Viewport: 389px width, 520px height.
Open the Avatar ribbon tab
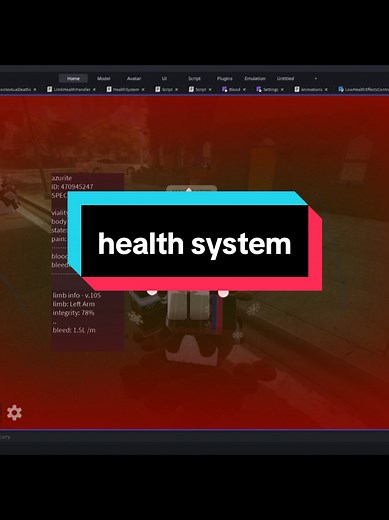pos(134,78)
